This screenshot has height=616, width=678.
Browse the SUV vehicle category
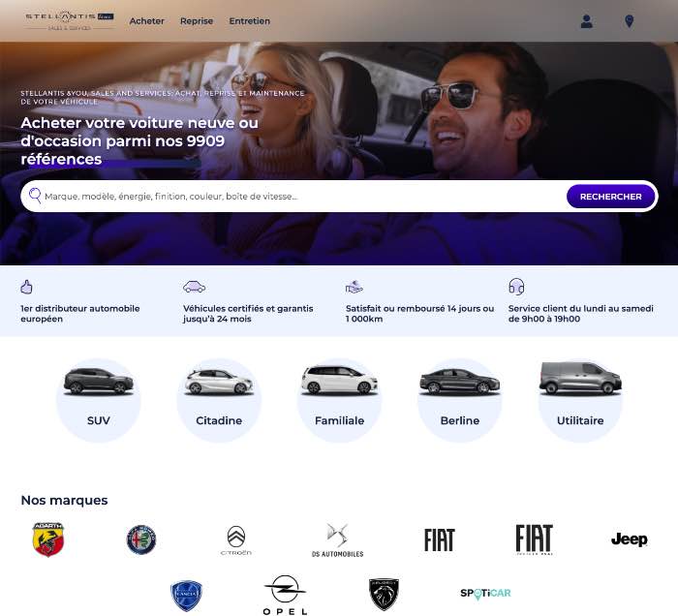[x=99, y=400]
